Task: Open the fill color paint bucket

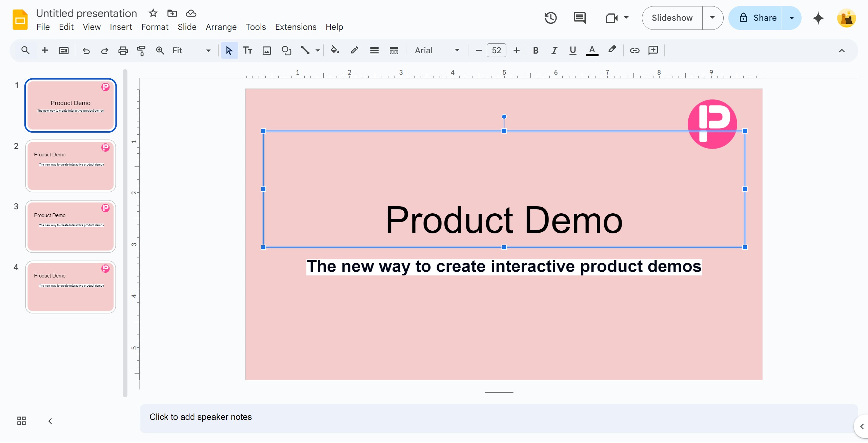Action: pos(335,51)
